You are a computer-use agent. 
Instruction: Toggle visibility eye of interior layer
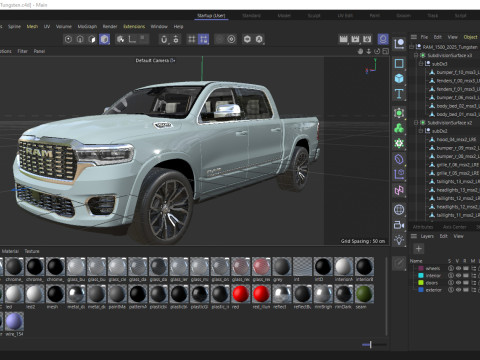click(x=458, y=276)
